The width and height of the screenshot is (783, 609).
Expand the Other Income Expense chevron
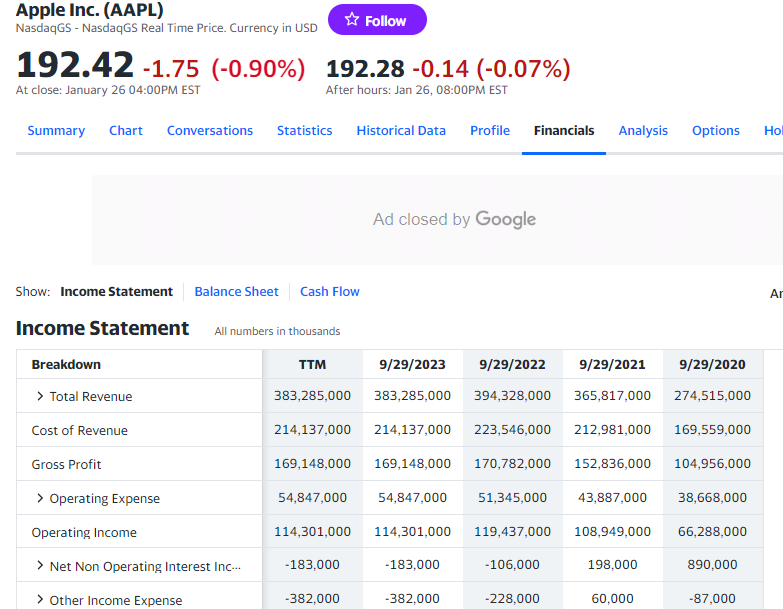click(40, 599)
